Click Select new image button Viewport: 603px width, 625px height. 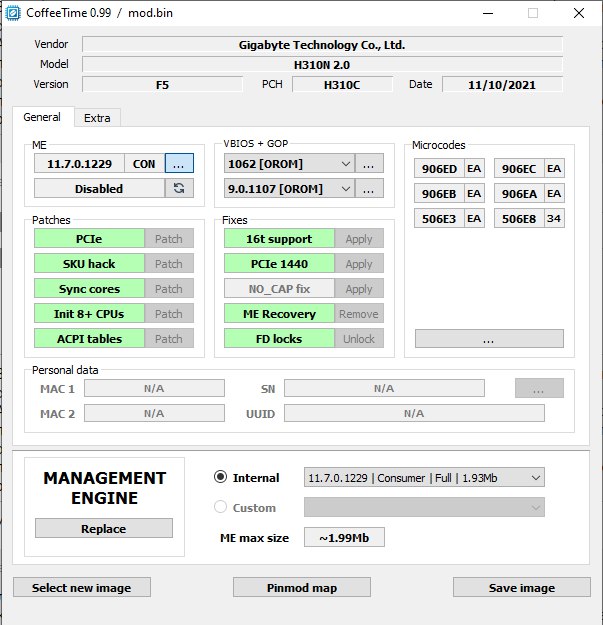point(82,587)
